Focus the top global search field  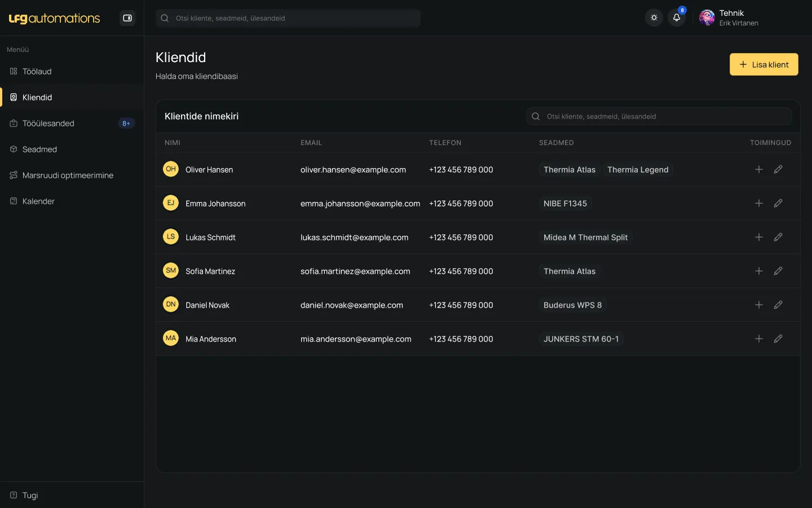pyautogui.click(x=288, y=18)
